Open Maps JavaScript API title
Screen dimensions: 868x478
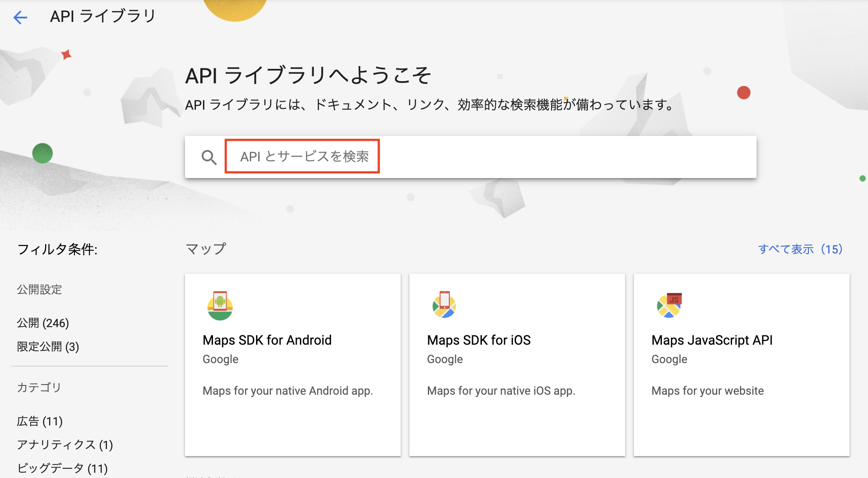click(x=712, y=340)
